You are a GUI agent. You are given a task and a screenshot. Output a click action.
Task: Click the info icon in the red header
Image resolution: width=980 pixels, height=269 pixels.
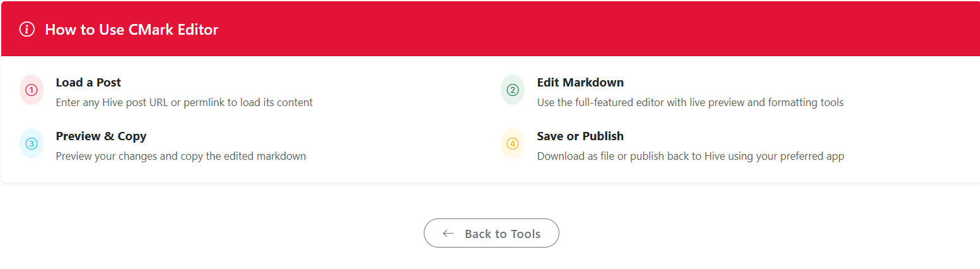point(27,30)
